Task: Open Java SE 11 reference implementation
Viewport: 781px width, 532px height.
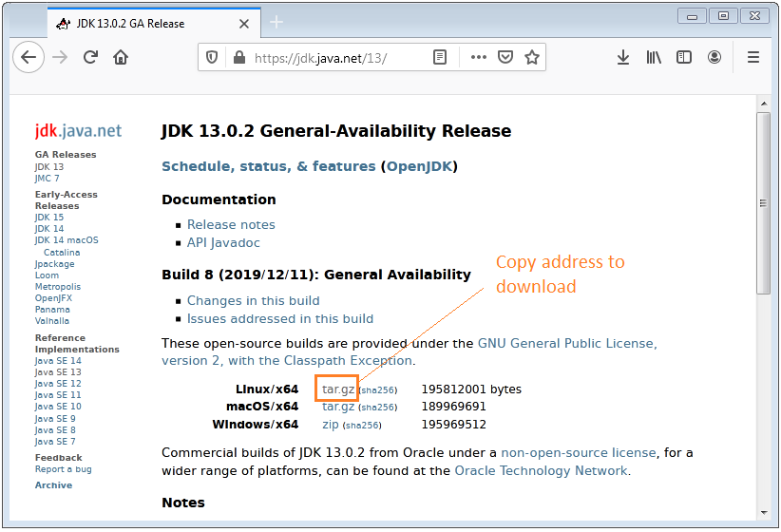Action: [x=58, y=395]
